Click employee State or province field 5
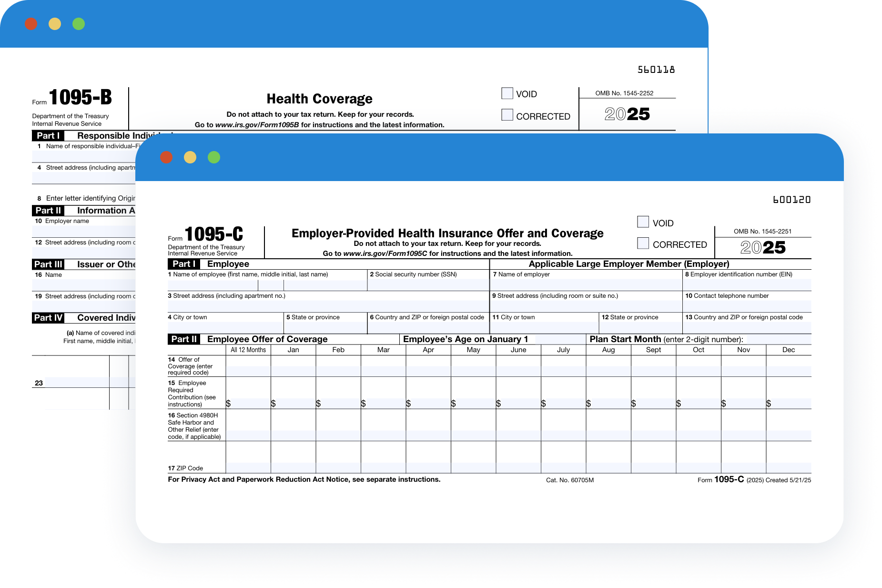The width and height of the screenshot is (882, 588). [x=325, y=328]
